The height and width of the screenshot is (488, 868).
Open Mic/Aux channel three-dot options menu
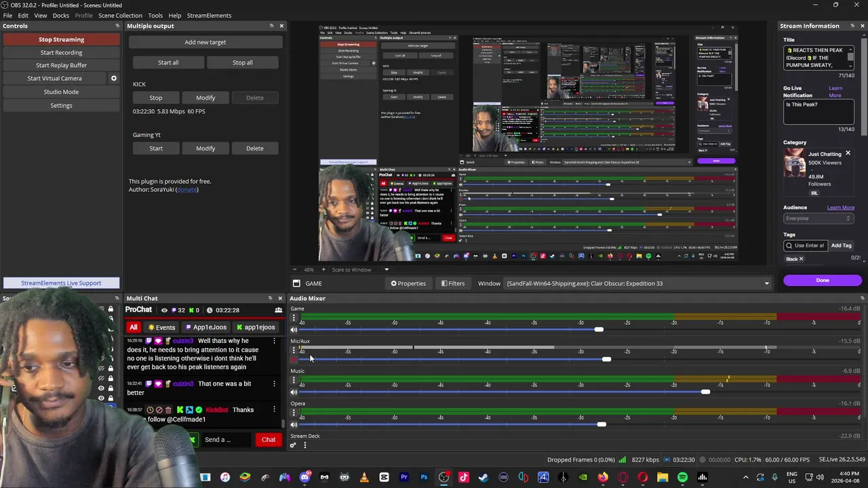[294, 350]
